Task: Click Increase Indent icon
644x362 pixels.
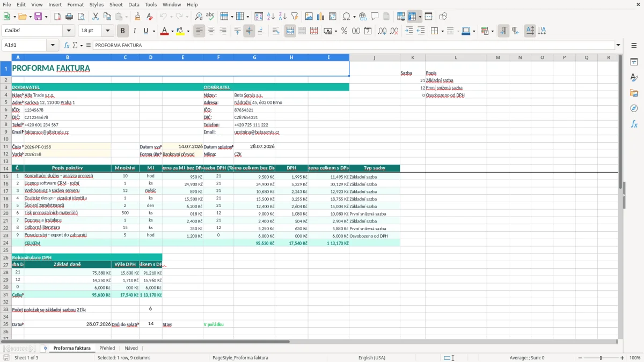Action: tap(409, 31)
